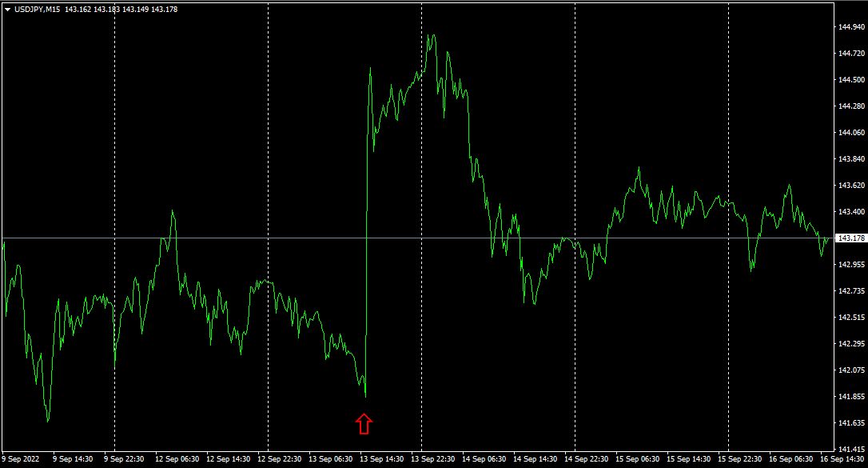
Task: Click the 143.620 price scale label
Action: click(851, 185)
